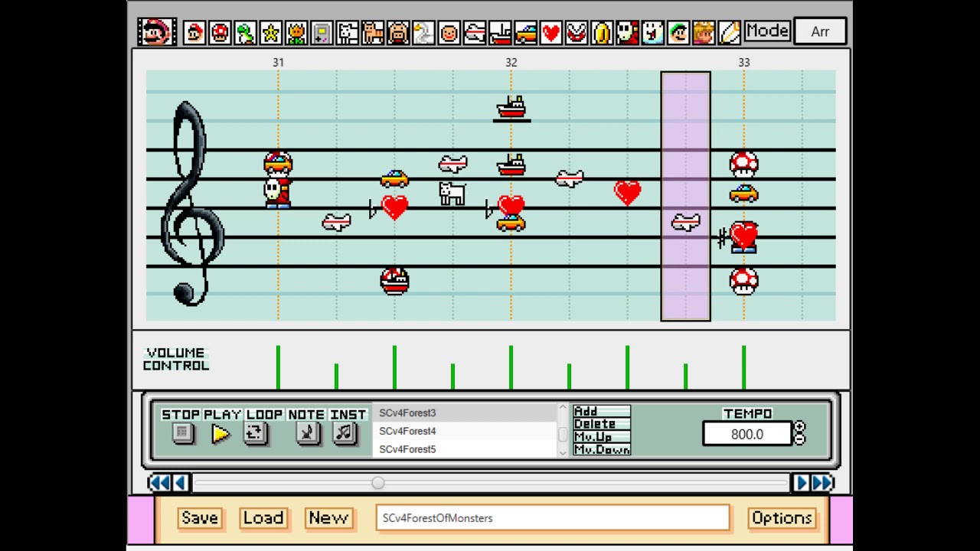Screen dimensions: 980x551
Task: Toggle the NOTE mute button
Action: pyautogui.click(x=307, y=433)
